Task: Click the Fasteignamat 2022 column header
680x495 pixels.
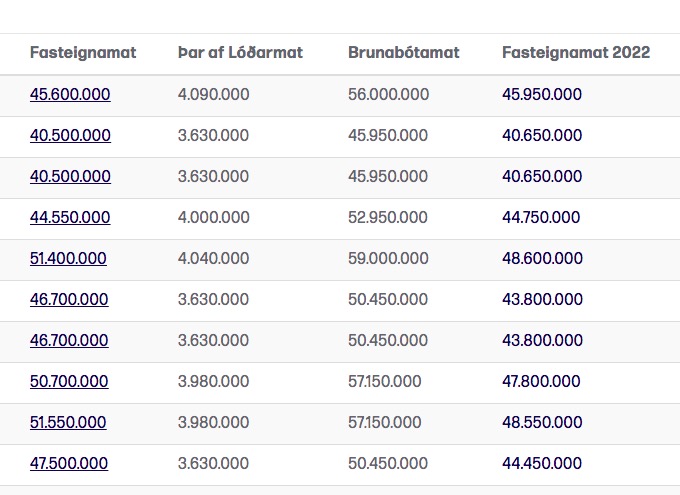Action: (x=576, y=52)
